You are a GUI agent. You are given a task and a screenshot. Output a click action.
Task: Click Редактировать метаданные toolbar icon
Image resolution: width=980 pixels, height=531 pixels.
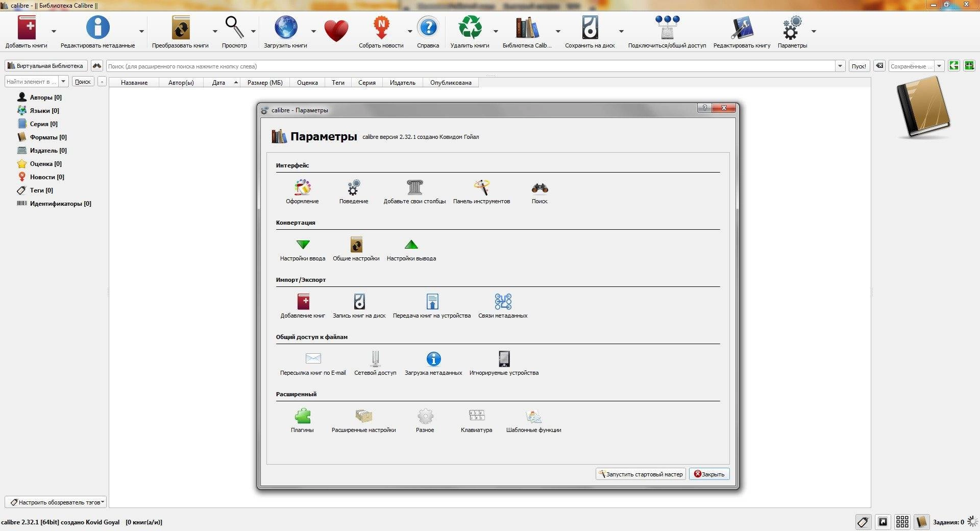tap(97, 32)
